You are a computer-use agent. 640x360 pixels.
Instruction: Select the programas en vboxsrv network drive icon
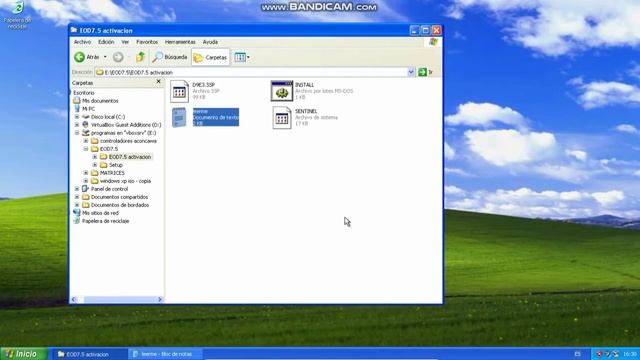(86, 133)
